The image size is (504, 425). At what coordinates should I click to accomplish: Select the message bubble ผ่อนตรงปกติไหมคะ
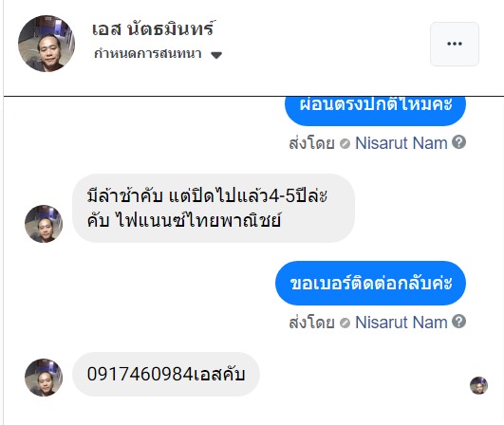click(375, 110)
